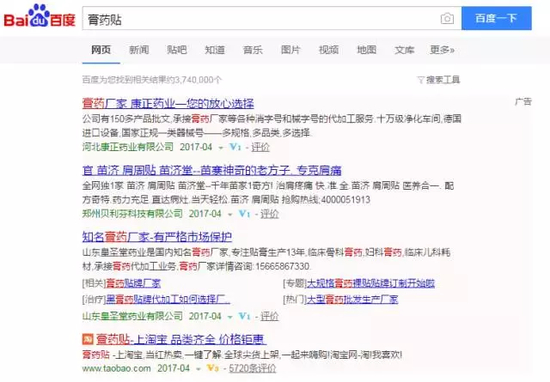Expand dropdown arrow beside taobao.com date
This screenshot has height=382, width=550.
click(198, 369)
